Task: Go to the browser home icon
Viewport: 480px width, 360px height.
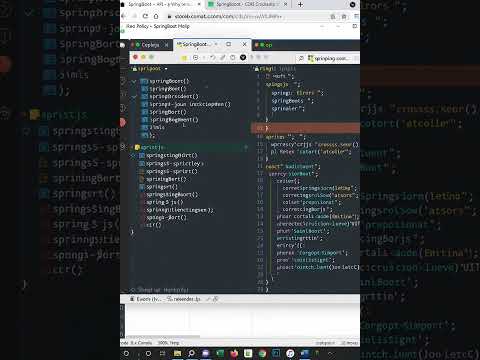Action: (x=156, y=16)
